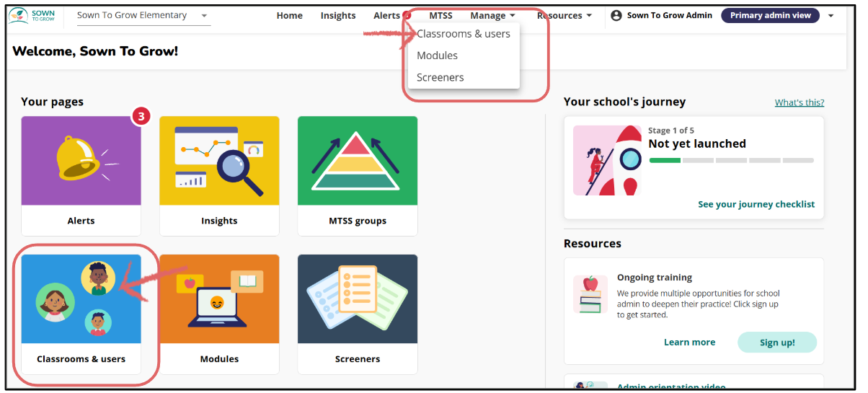
Task: Click the Sign up! button
Action: (x=777, y=343)
